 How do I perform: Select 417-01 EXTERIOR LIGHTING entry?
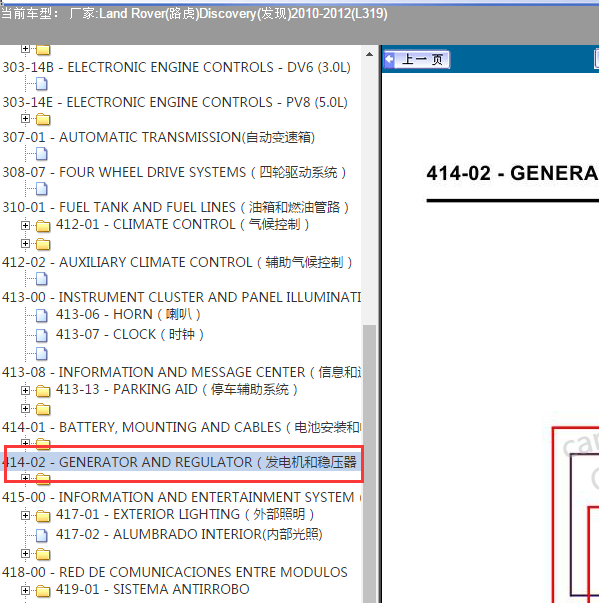point(185,514)
